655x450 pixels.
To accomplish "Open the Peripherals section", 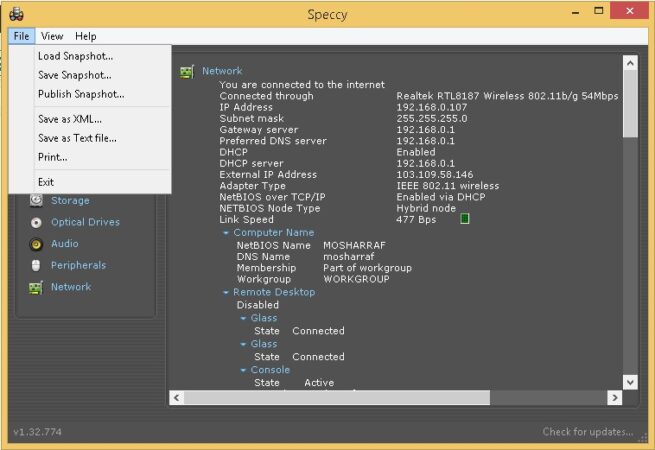I will 79,265.
